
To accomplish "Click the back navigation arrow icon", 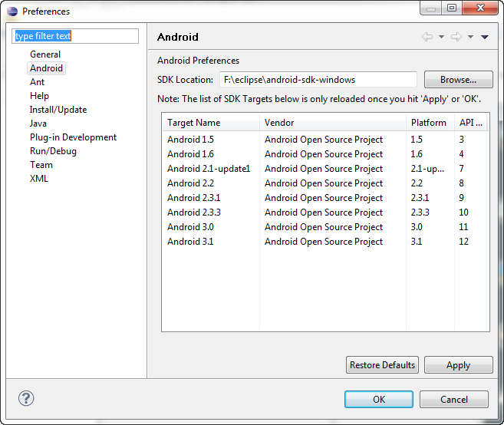I will [427, 37].
